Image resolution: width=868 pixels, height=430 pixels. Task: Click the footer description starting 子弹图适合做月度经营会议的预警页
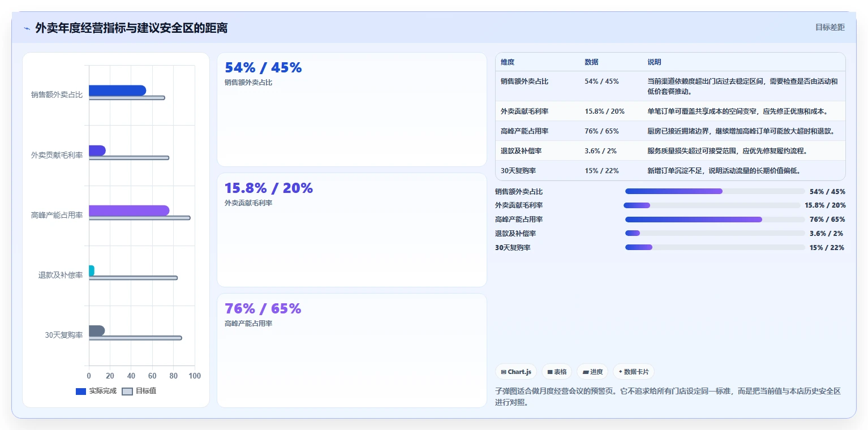click(668, 397)
